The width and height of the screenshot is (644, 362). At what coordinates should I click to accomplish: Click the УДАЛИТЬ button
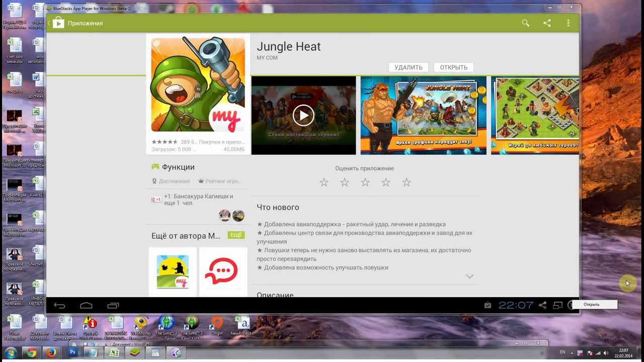point(409,67)
